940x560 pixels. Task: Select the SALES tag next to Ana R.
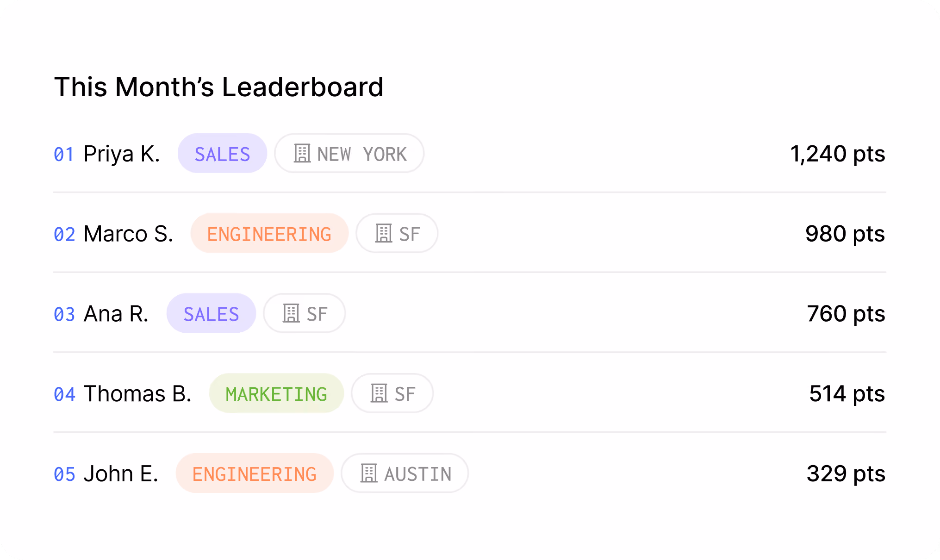coord(211,313)
